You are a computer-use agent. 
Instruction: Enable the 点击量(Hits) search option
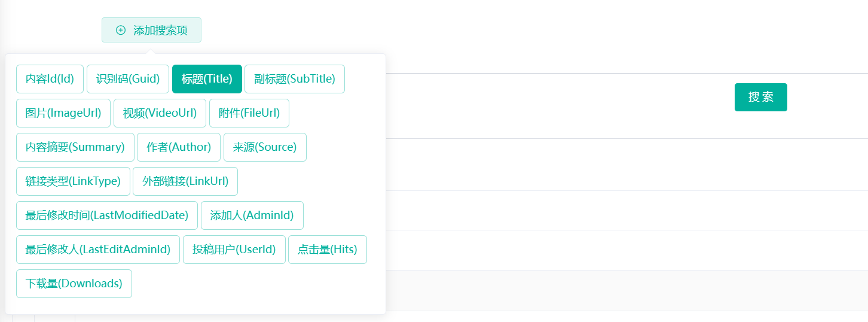tap(328, 250)
